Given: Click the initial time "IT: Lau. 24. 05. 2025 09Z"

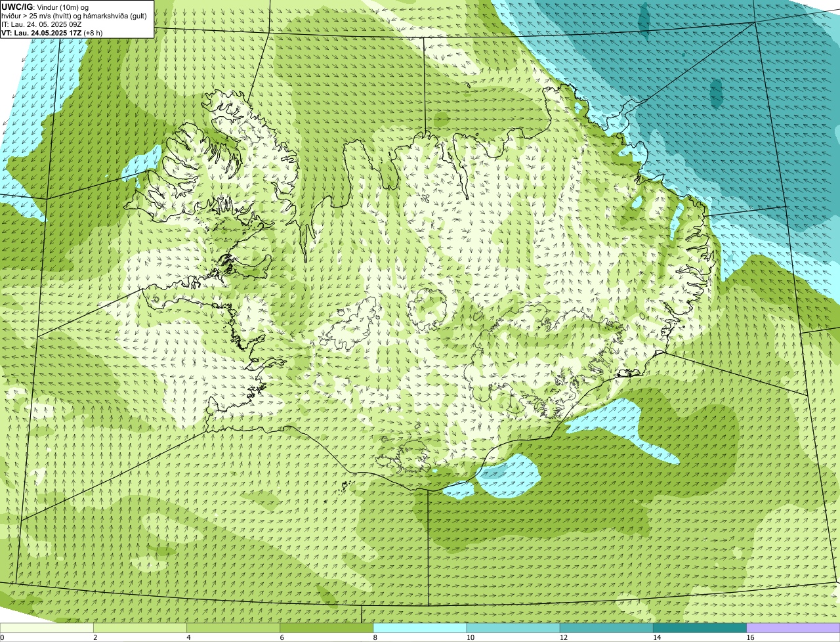Looking at the screenshot, I should click(x=41, y=24).
